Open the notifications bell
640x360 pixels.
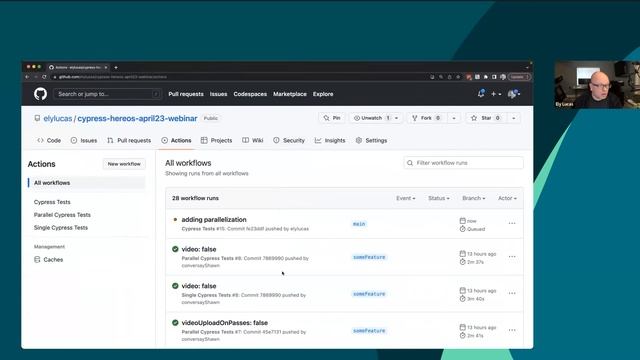point(481,94)
